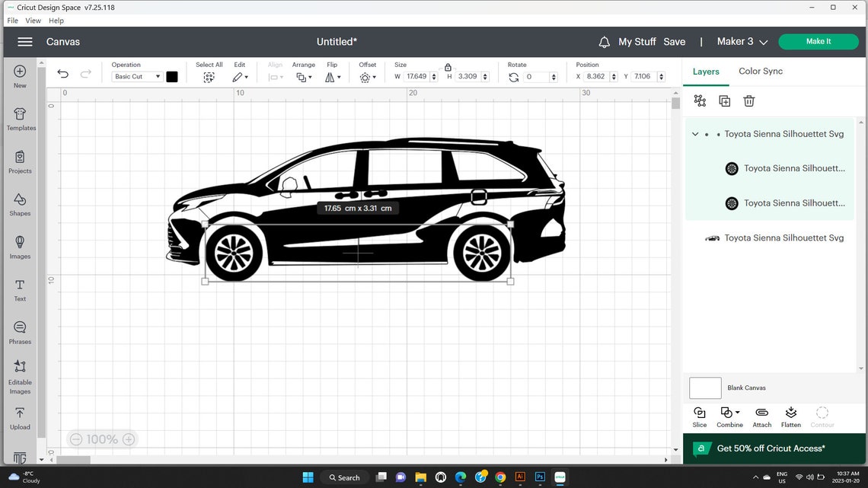The height and width of the screenshot is (488, 868).
Task: Lock the aspect ratio for sizing
Action: coord(448,68)
